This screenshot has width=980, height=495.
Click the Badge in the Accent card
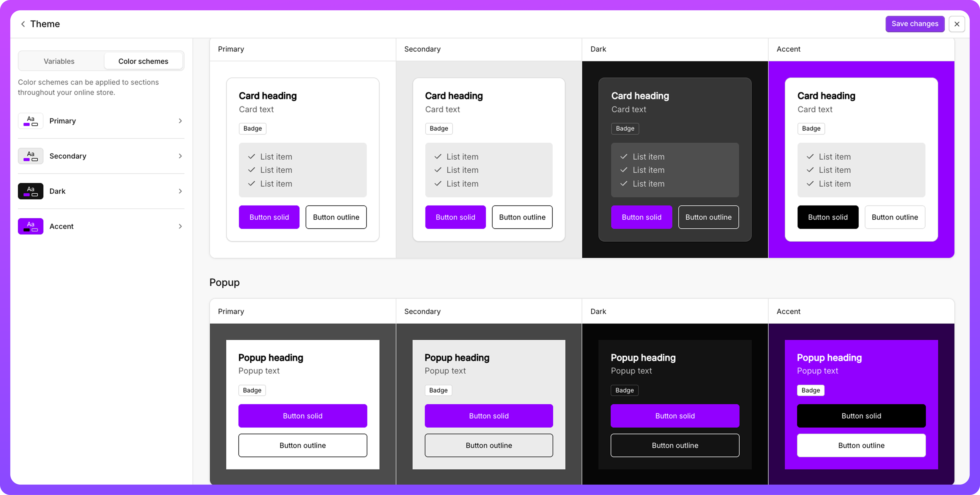(x=811, y=129)
